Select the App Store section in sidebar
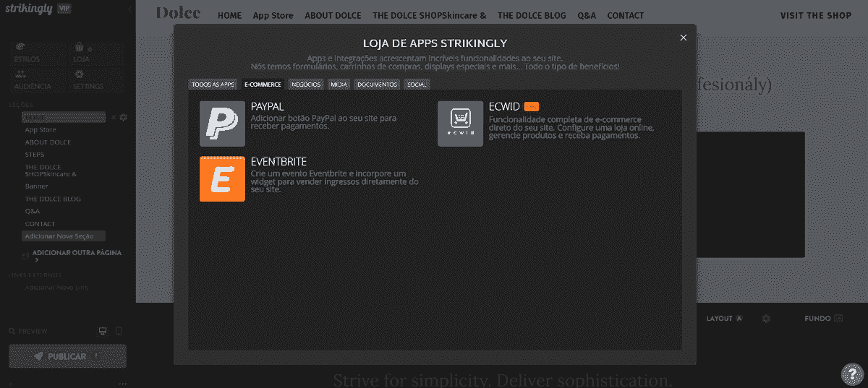This screenshot has height=388, width=868. [x=41, y=130]
